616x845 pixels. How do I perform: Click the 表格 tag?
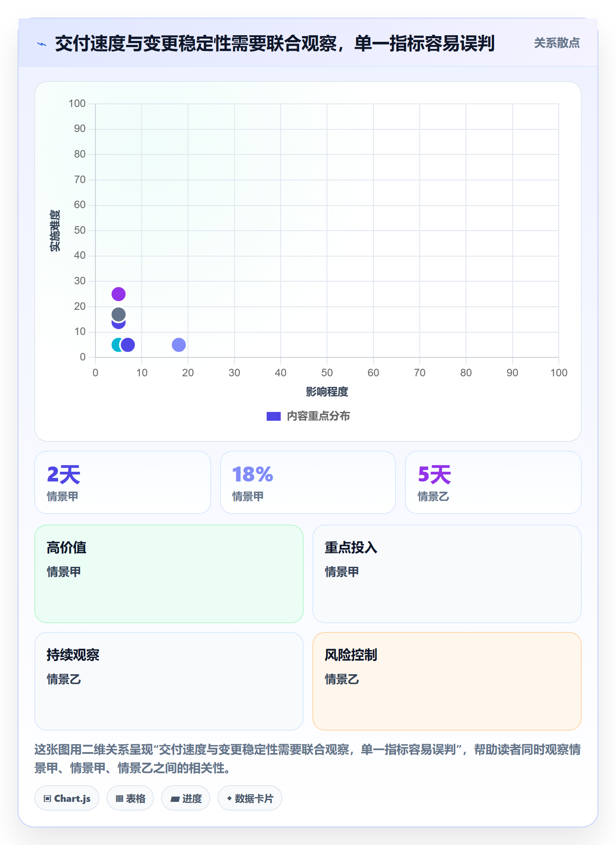pos(130,798)
